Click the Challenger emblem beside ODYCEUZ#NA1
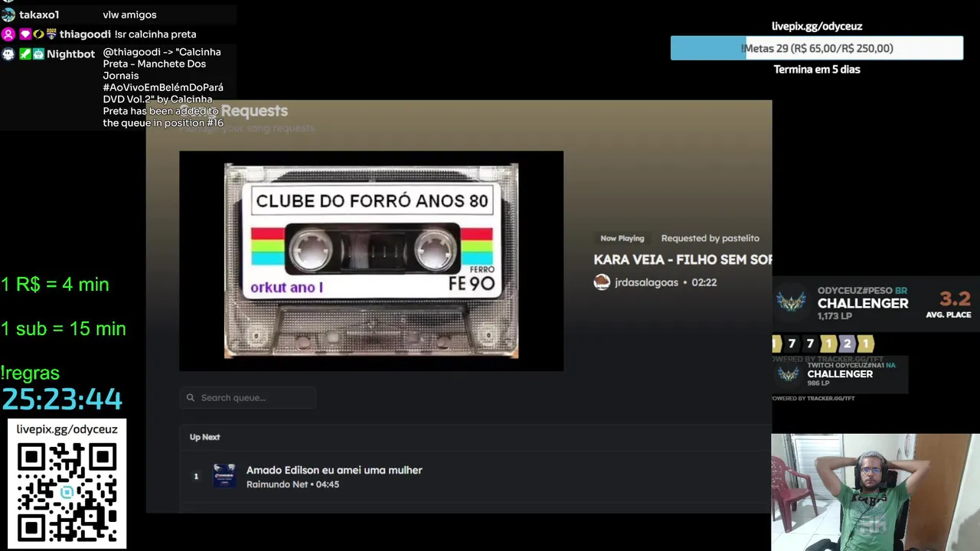 tap(789, 374)
